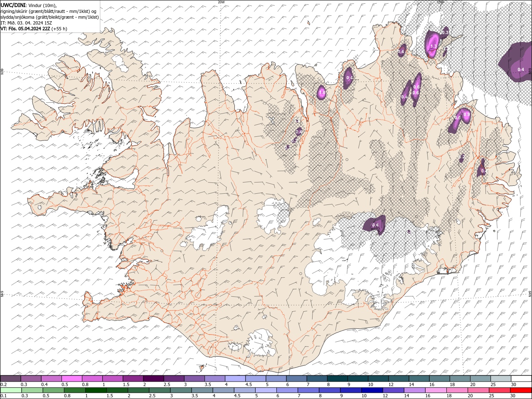Screen dimensions: 532x399
Task: Select the dark plum 0.2 snow legend swatch
Action: pos(10,379)
